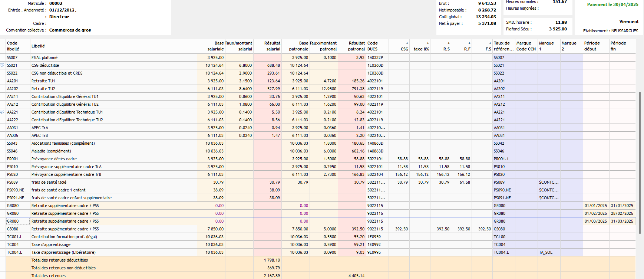Click the 'Taux de référen...' column header

[504, 46]
